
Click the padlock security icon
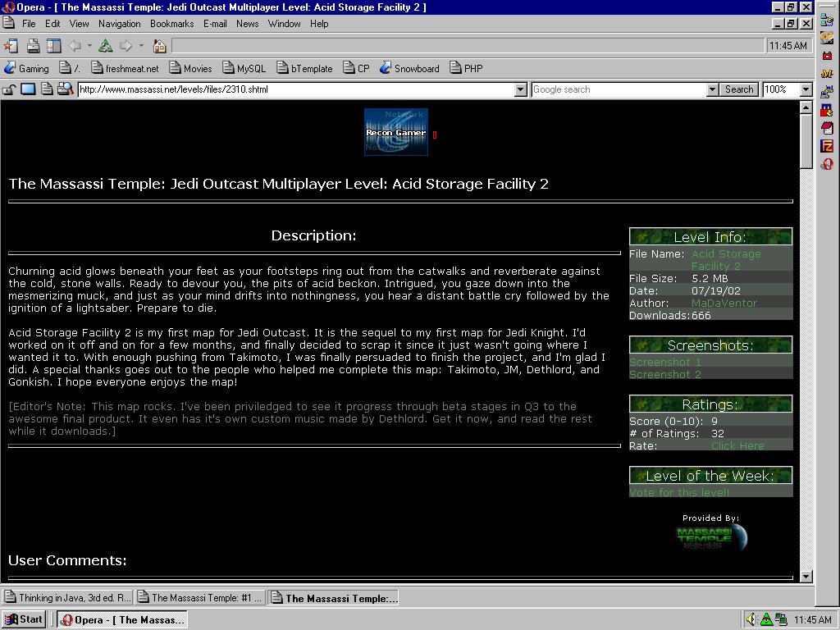[9, 89]
